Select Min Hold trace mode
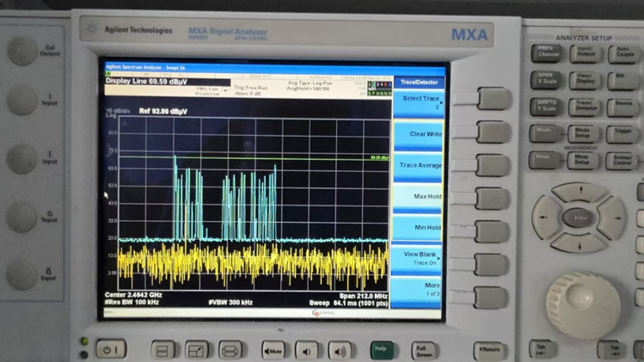Screen dimensions: 644x362 419,227
